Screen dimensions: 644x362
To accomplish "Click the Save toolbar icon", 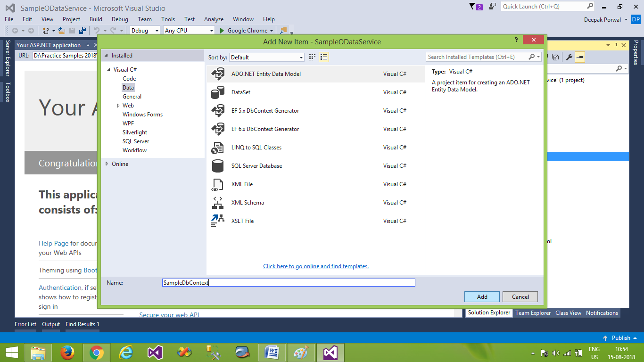I will 72,30.
